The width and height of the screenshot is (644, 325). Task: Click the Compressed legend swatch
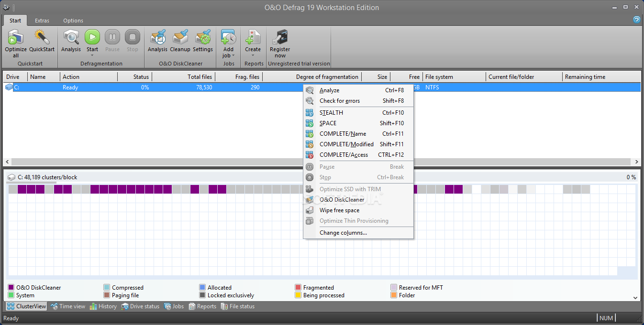point(107,288)
